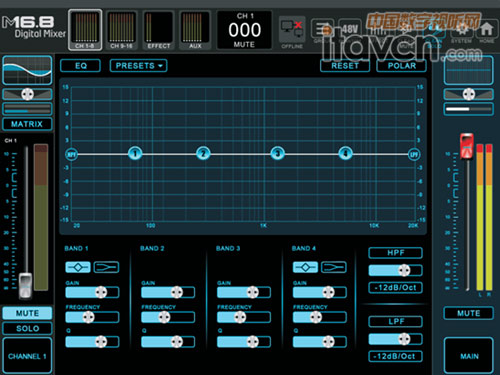This screenshot has height=375, width=500.
Task: Toggle the POLAR button
Action: coord(402,66)
